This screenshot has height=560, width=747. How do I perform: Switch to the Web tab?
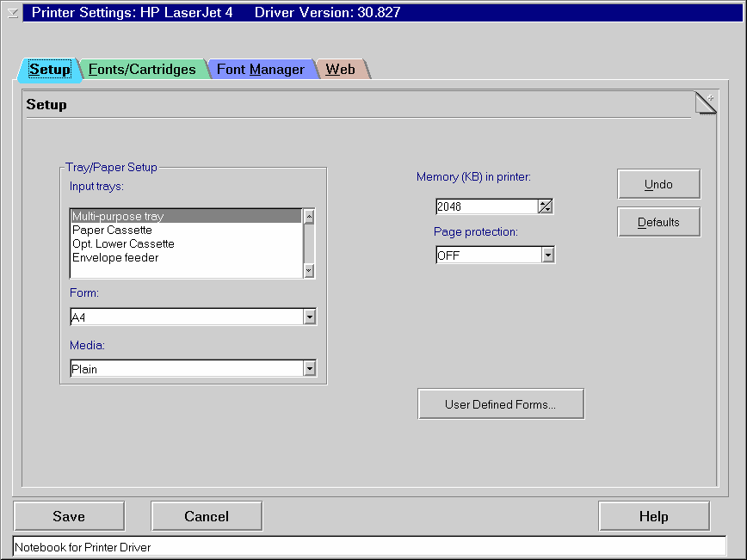click(340, 70)
